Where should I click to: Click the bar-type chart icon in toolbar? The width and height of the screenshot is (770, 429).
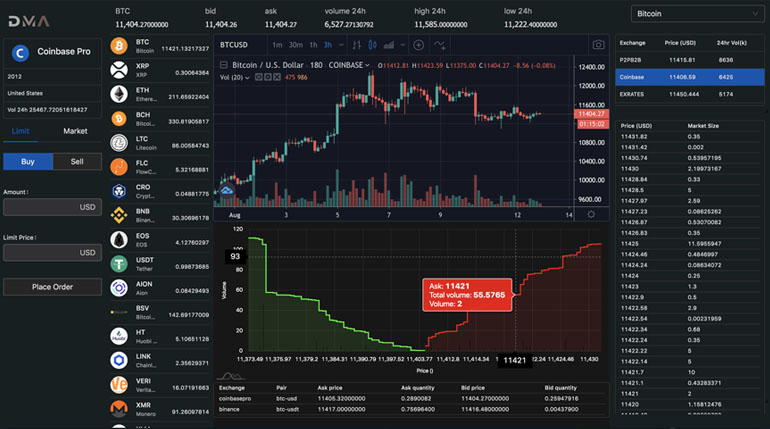point(357,45)
